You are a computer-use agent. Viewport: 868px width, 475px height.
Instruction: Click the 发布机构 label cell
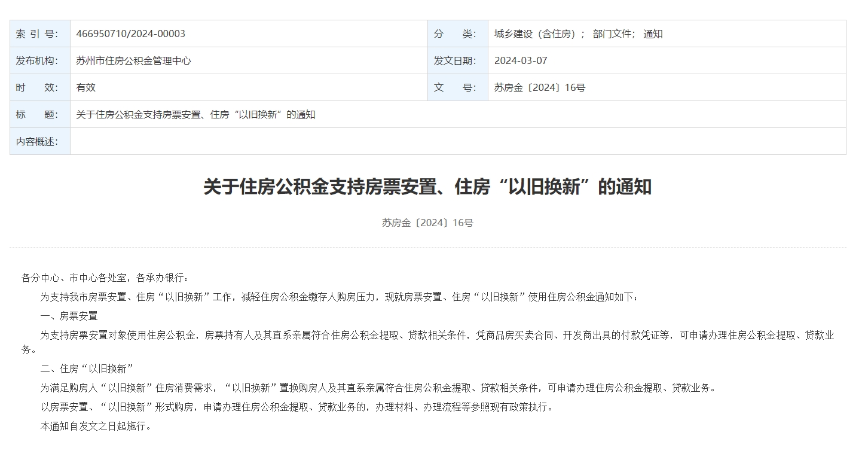pos(40,60)
